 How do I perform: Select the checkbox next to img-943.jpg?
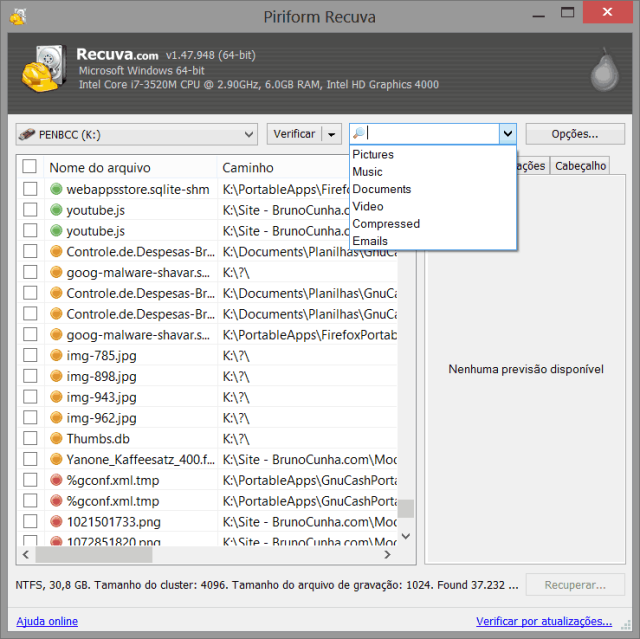coord(30,397)
